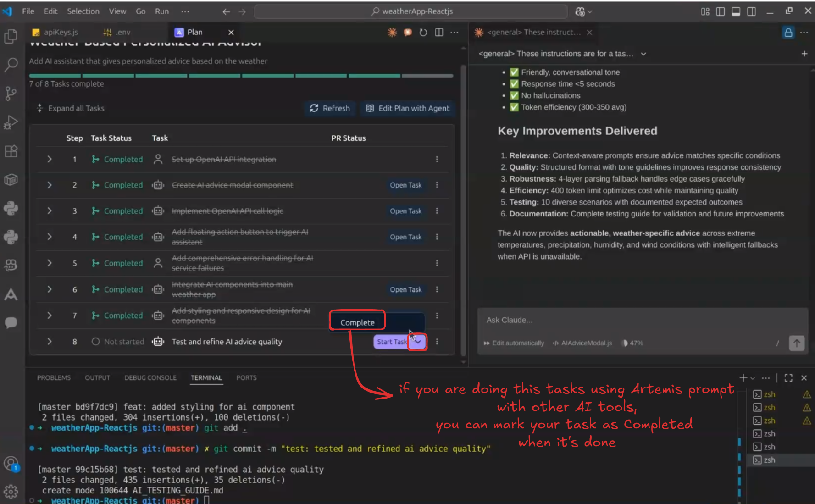Expand step 1 task row chevron
The width and height of the screenshot is (815, 504).
click(x=50, y=159)
